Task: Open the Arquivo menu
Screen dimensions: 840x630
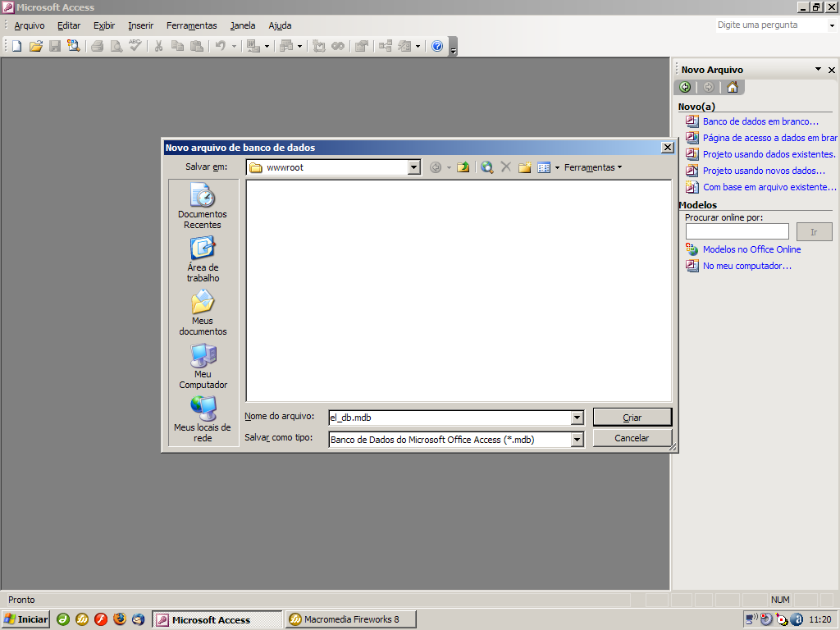Action: (x=30, y=25)
